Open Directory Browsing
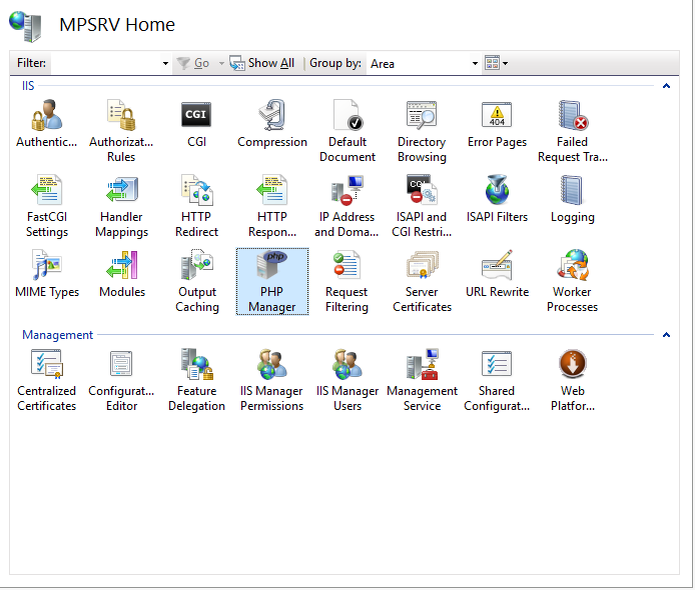The width and height of the screenshot is (695, 590). (422, 131)
